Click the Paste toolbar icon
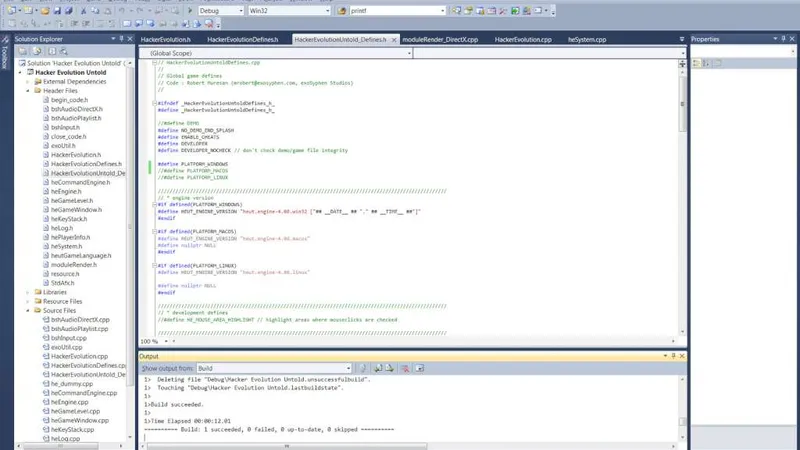This screenshot has height=450, width=800. (x=108, y=10)
